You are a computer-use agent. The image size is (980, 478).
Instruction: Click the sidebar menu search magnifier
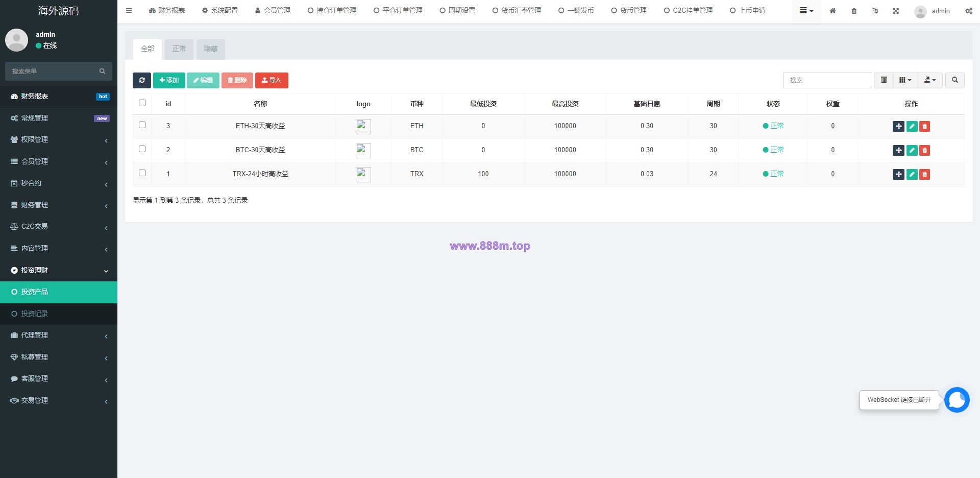click(x=102, y=71)
